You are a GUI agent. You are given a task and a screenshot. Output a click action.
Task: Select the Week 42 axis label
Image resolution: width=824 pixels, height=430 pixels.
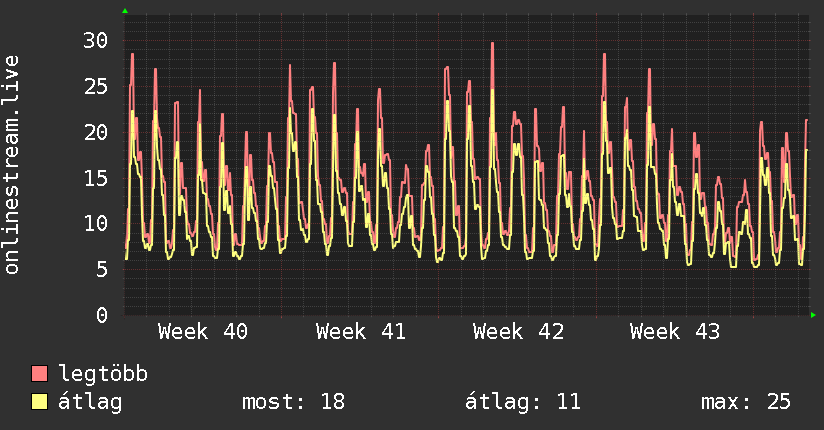(x=518, y=332)
